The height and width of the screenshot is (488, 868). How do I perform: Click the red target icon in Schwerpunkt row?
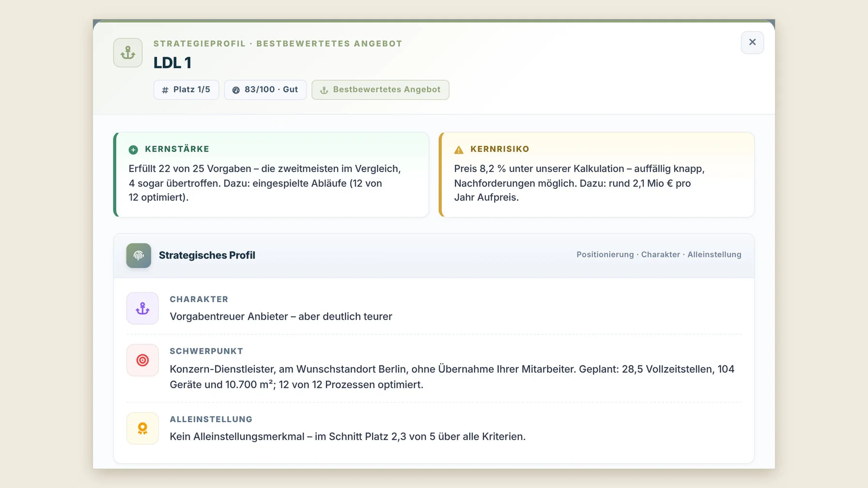coord(142,360)
